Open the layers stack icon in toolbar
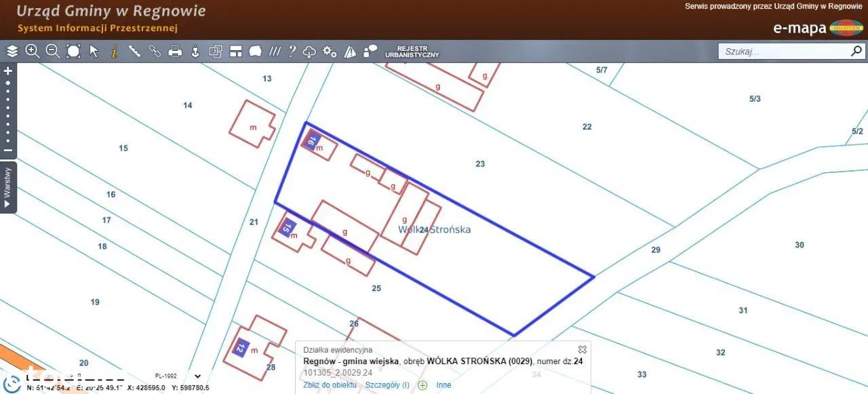The width and height of the screenshot is (868, 394). 12,51
